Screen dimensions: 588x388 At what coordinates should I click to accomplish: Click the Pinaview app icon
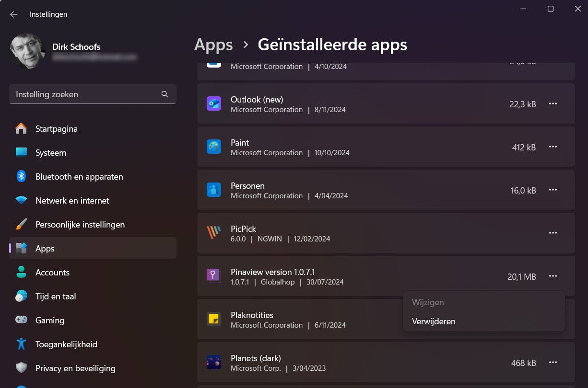214,276
